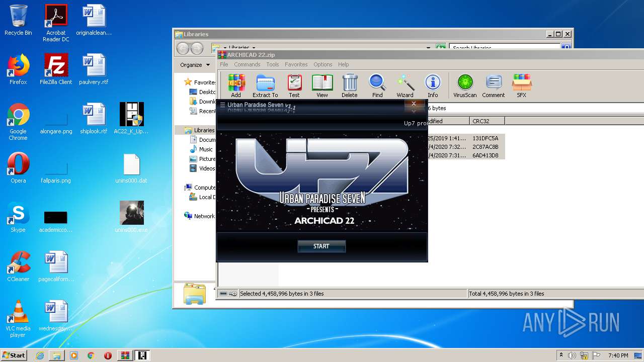Viewport: 644px width, 362px height.
Task: Click the Search Libraries input field
Action: [505, 48]
